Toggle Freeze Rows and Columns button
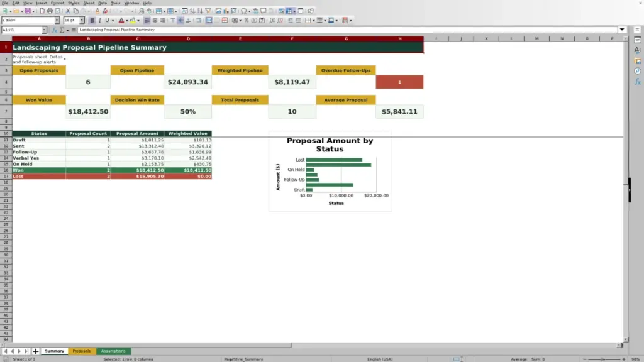 point(289,11)
